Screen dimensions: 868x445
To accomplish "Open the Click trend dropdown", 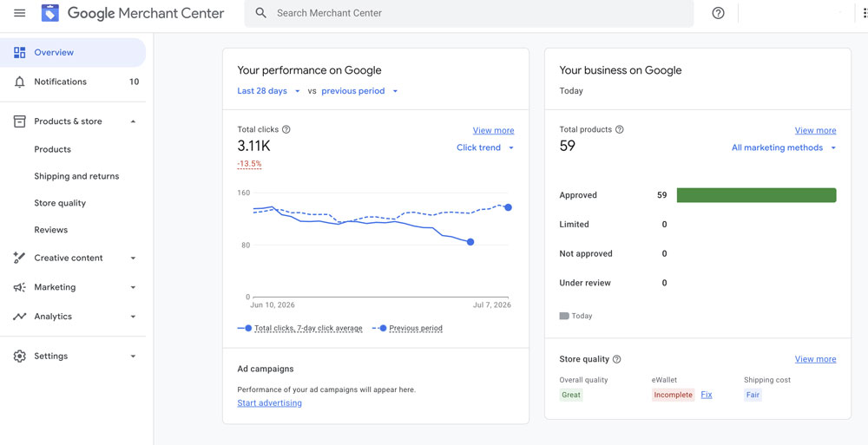I will coord(485,147).
